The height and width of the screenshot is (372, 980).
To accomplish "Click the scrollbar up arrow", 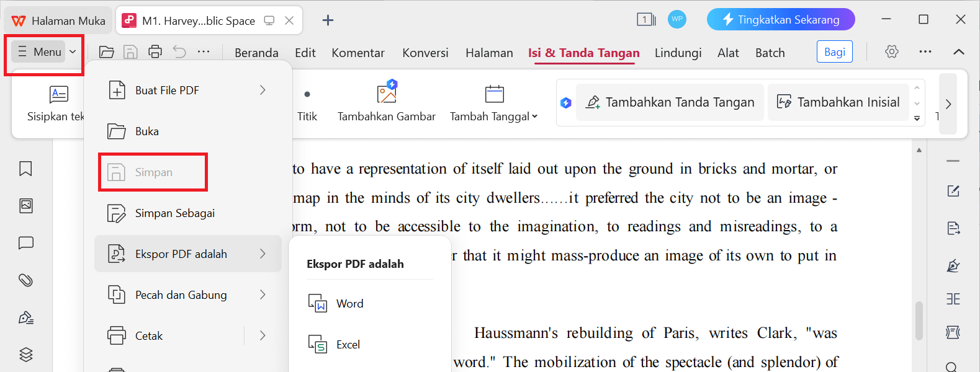I will click(919, 150).
